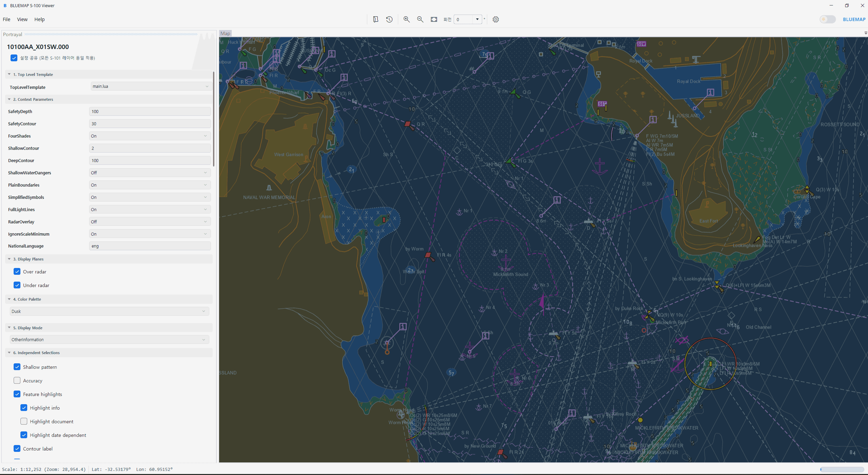The image size is (868, 475).
Task: Collapse 2. Context Parameters section
Action: point(9,99)
